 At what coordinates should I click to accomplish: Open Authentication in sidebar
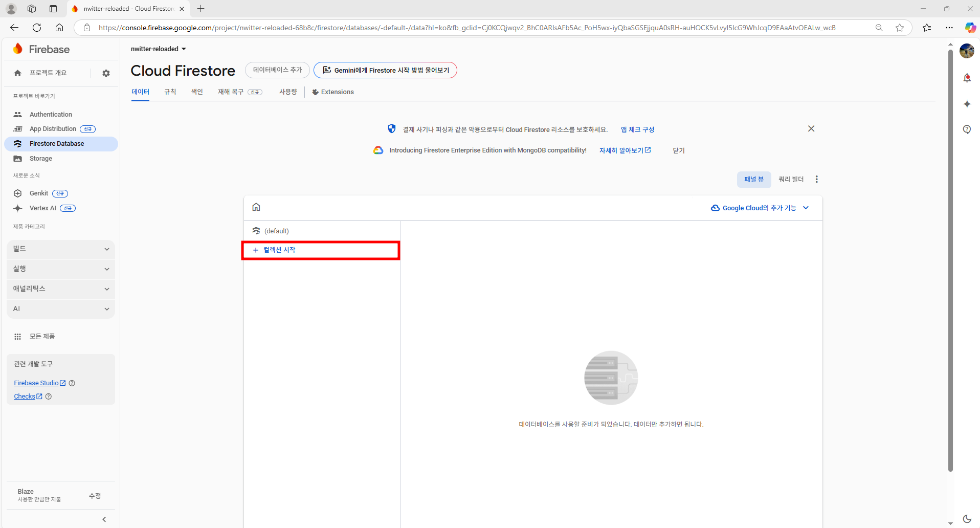tap(51, 115)
